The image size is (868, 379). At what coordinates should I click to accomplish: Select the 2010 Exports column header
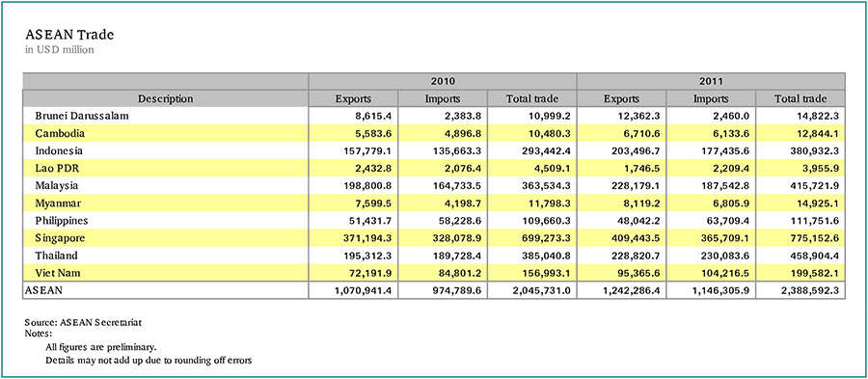pos(353,99)
